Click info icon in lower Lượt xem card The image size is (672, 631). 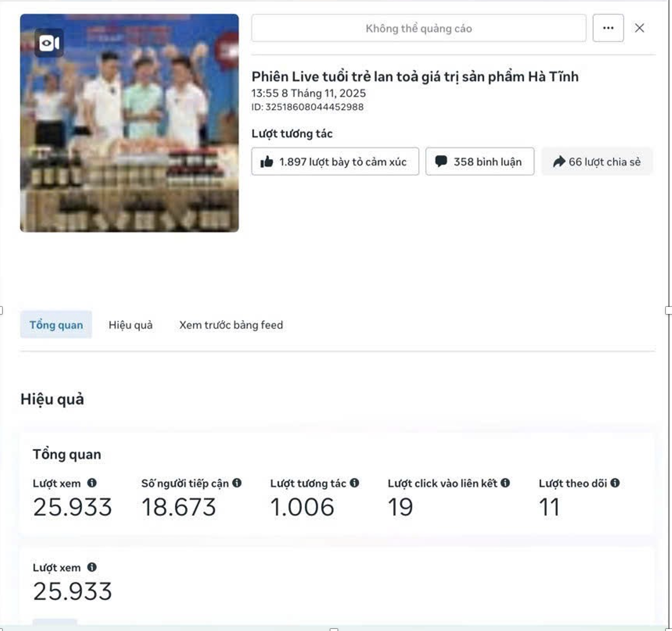click(92, 567)
